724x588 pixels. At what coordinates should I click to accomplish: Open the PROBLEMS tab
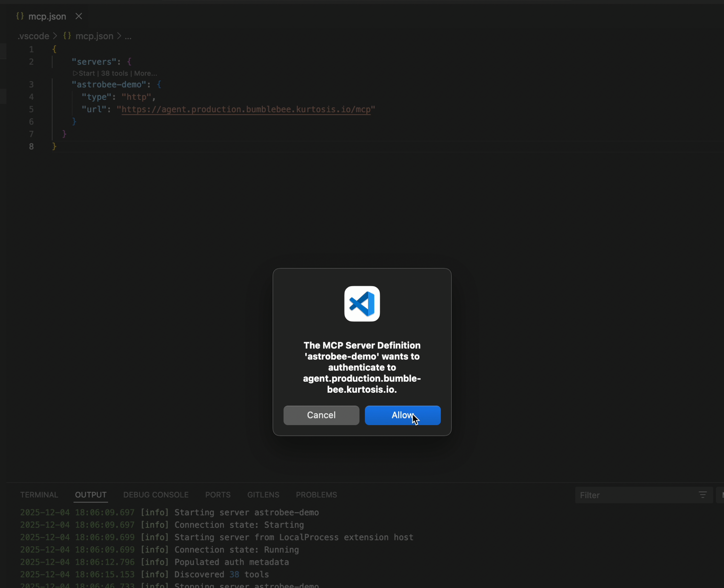(x=316, y=495)
